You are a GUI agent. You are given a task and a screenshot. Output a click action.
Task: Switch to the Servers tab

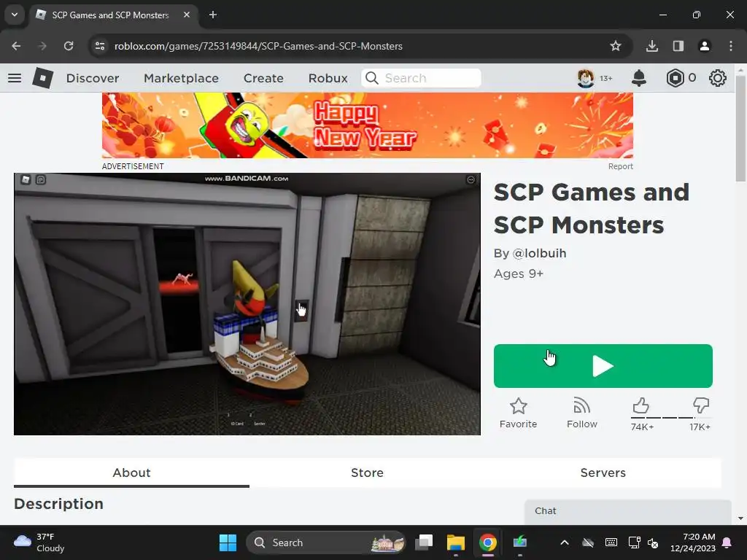point(603,472)
